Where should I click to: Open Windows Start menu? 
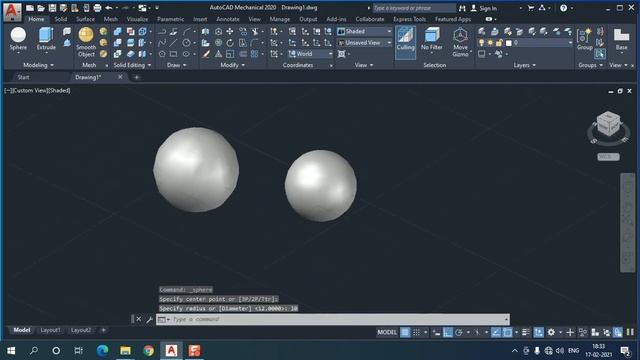coord(11,350)
